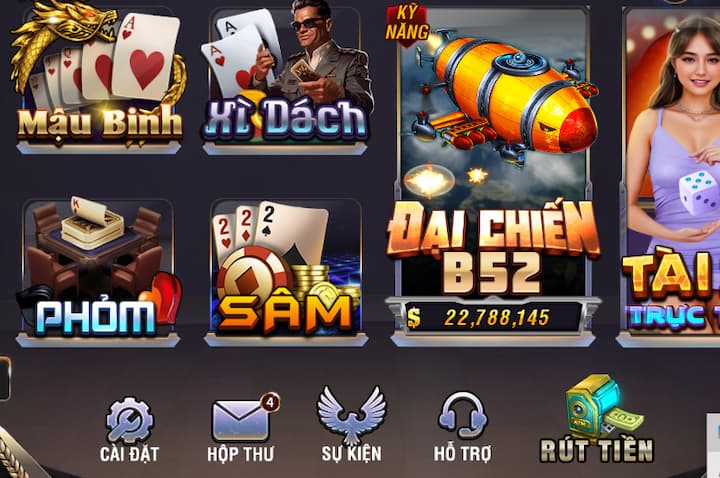Select the Sâm card game
The image size is (720, 478).
(286, 272)
